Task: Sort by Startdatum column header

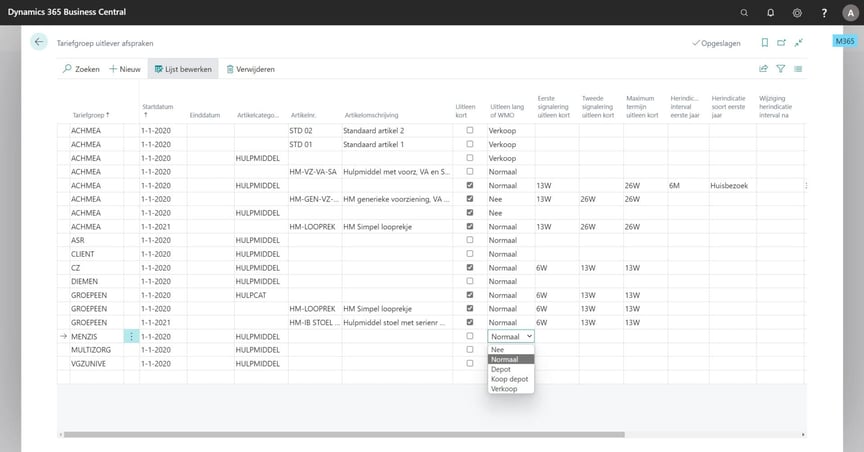Action: tap(157, 110)
